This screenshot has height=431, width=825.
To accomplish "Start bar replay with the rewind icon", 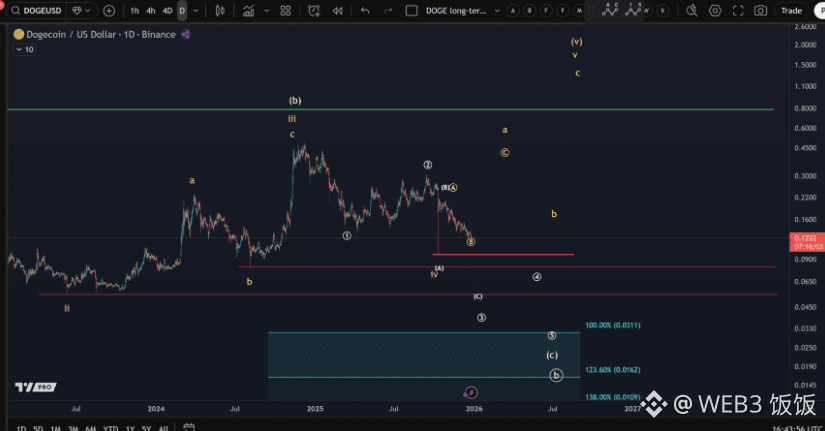I will point(337,11).
